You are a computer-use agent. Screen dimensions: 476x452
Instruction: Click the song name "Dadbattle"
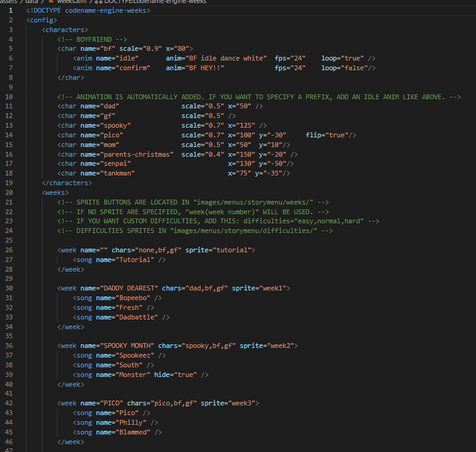[137, 318]
